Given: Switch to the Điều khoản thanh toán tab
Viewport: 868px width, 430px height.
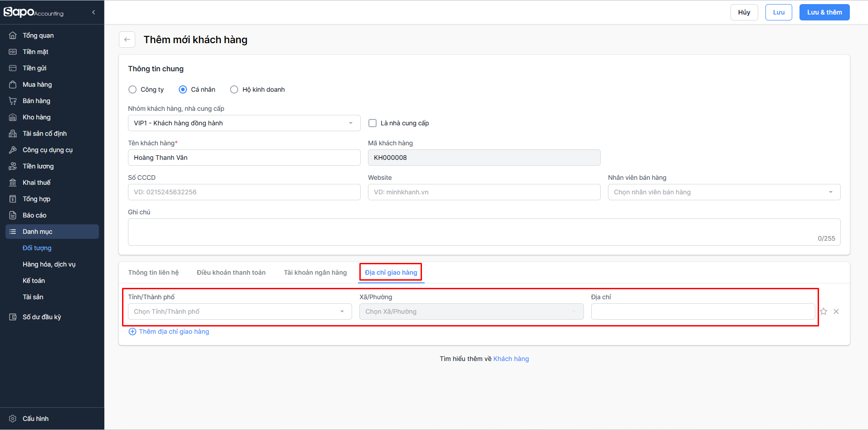Looking at the screenshot, I should coord(231,272).
